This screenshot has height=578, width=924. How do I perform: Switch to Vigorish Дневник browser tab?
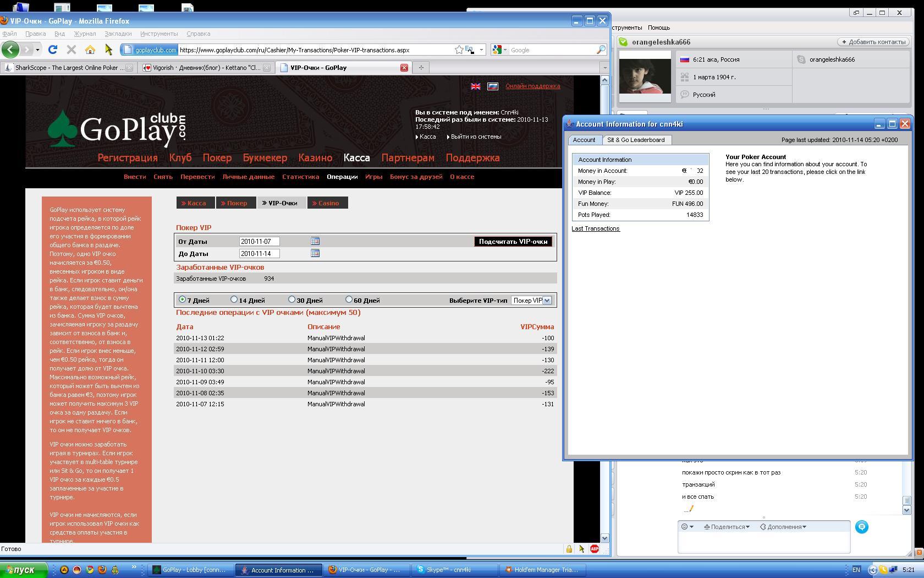206,68
